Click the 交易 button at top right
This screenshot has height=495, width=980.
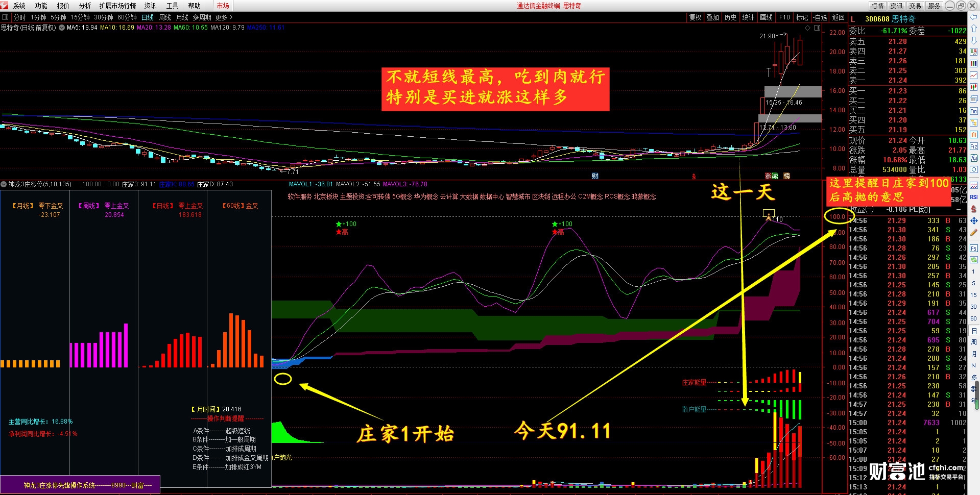click(915, 6)
